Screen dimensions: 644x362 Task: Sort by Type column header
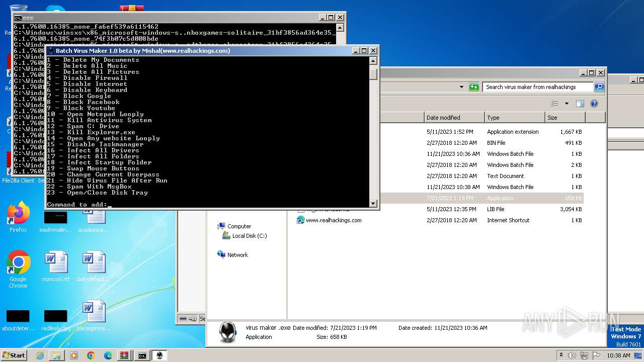pos(515,118)
